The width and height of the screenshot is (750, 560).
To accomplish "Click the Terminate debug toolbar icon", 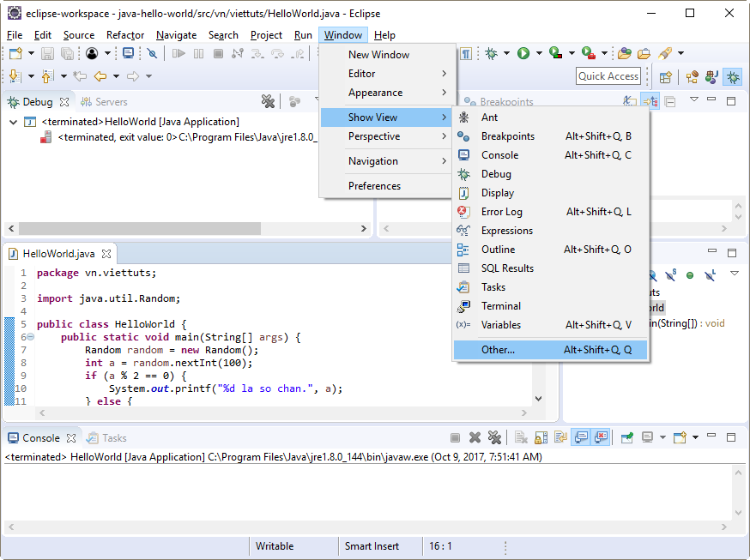I will click(218, 53).
